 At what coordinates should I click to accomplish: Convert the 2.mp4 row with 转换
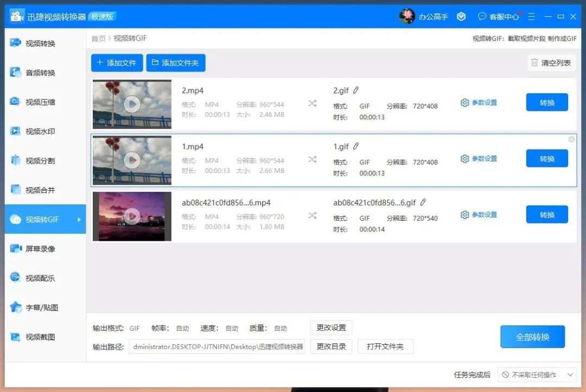pos(547,102)
